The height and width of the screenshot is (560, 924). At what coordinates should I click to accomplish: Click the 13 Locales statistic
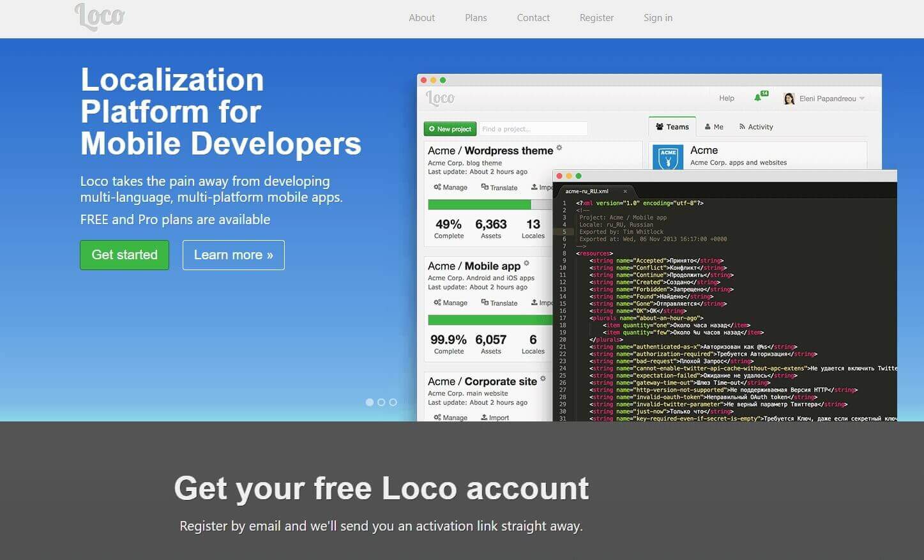click(533, 229)
